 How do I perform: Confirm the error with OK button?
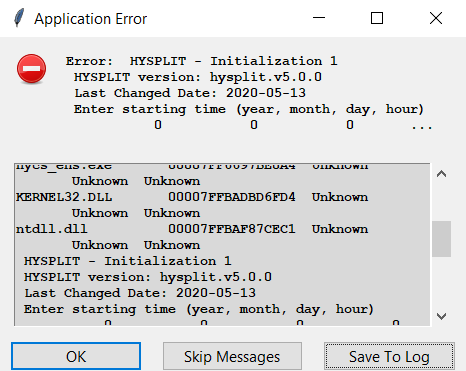(76, 356)
